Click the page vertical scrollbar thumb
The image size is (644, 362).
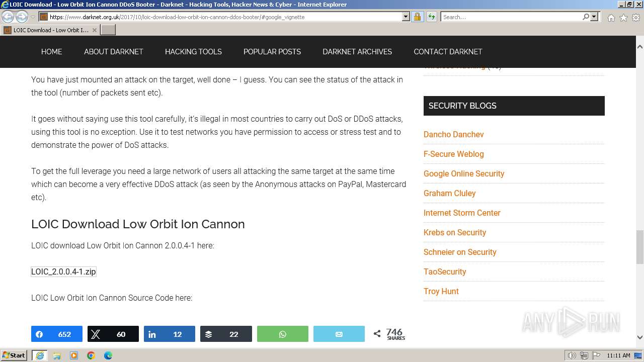pos(639,246)
